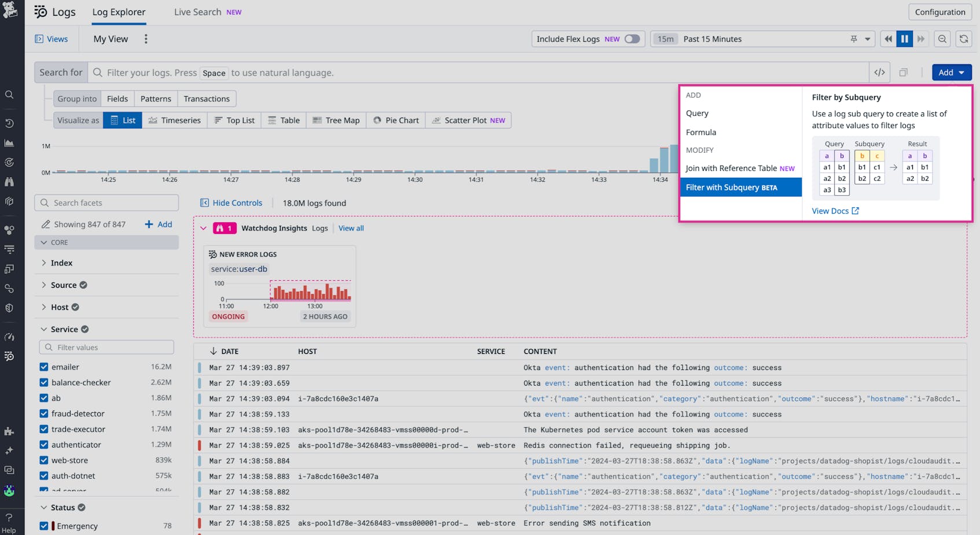Click the tallest bar in the log timeline histogram
This screenshot has width=980, height=535.
(673, 159)
